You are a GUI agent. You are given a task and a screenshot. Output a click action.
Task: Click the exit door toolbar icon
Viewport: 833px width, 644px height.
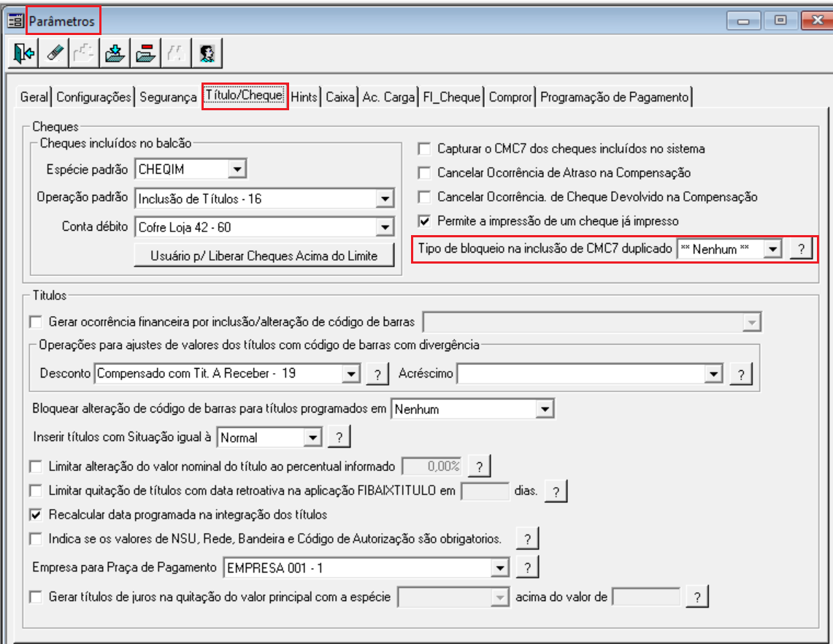(x=23, y=53)
